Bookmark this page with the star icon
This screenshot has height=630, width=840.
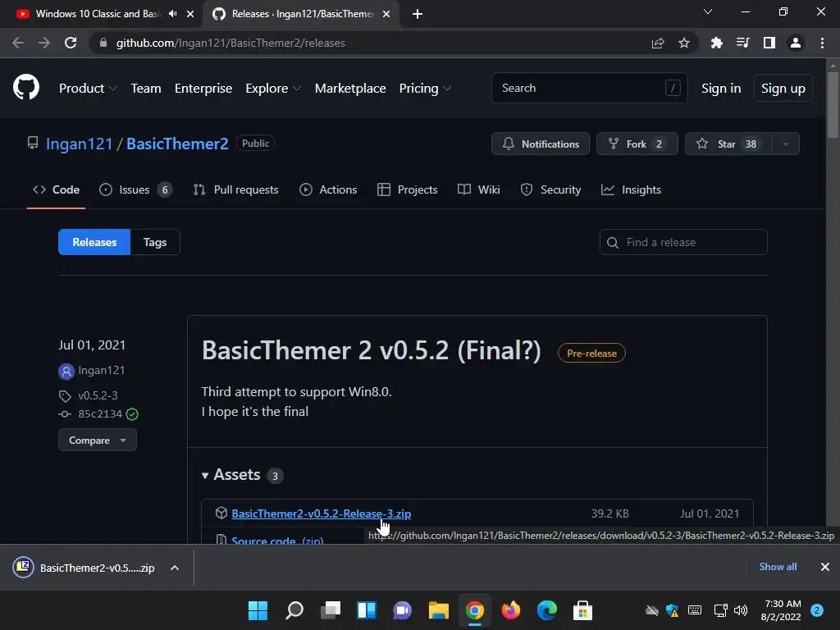tap(684, 43)
